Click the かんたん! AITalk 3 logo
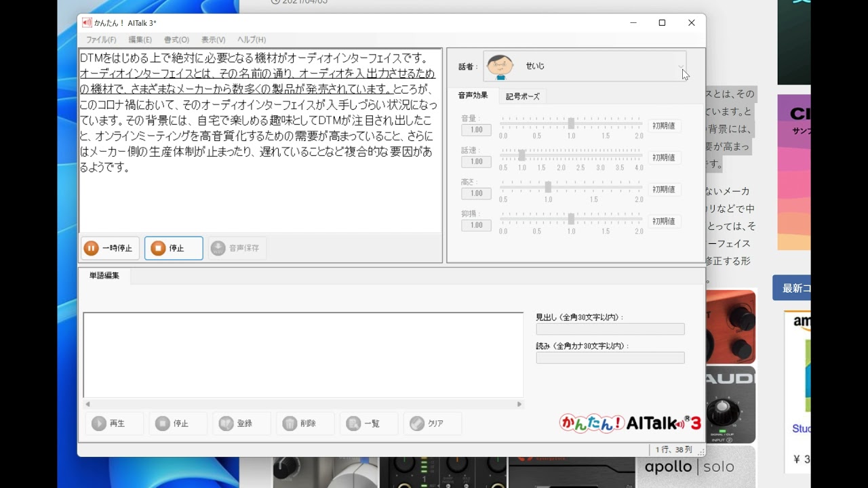Image resolution: width=868 pixels, height=488 pixels. pyautogui.click(x=630, y=423)
